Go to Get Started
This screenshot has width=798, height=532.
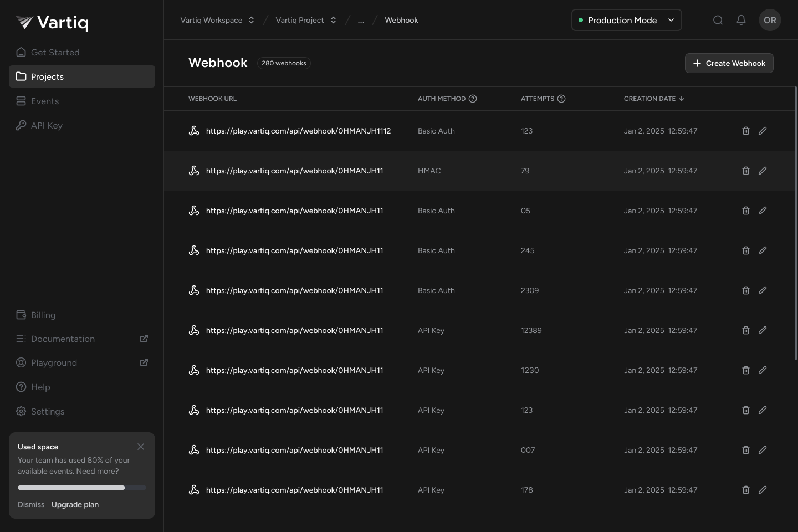point(82,52)
